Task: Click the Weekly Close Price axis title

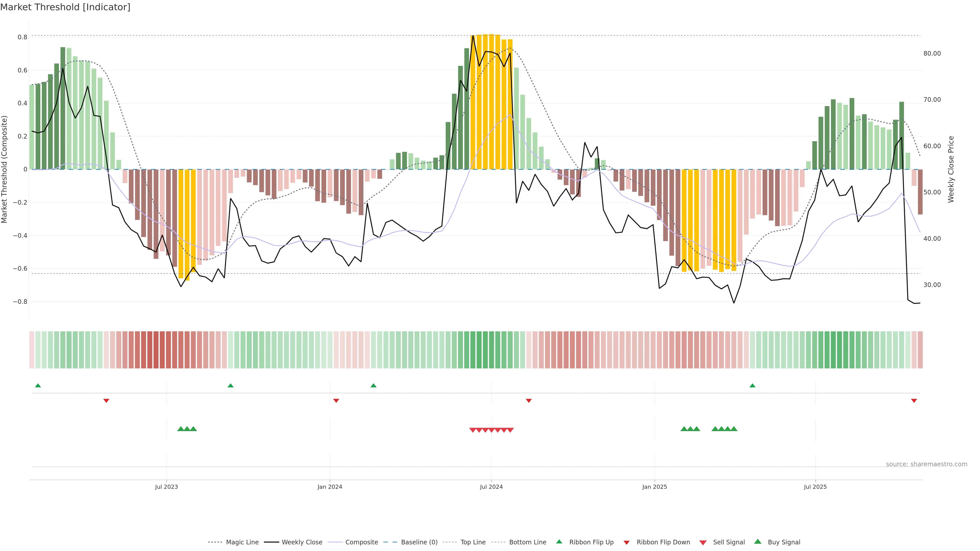Action: pyautogui.click(x=951, y=169)
